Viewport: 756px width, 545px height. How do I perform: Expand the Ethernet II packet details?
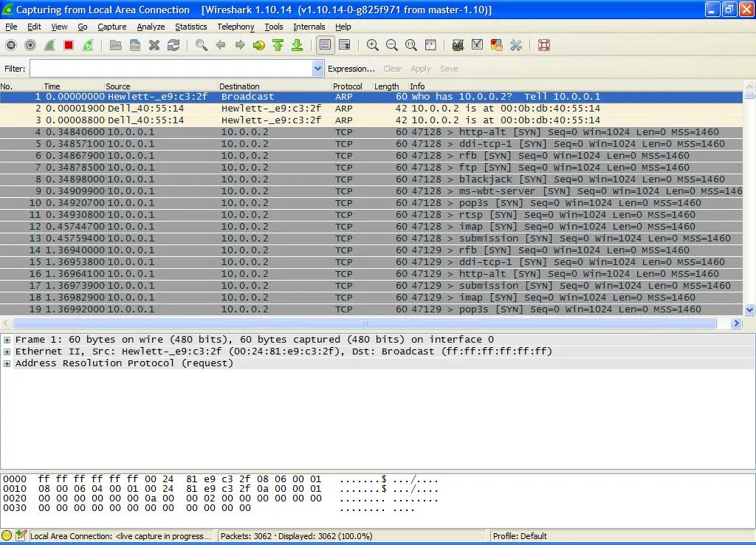click(x=7, y=351)
